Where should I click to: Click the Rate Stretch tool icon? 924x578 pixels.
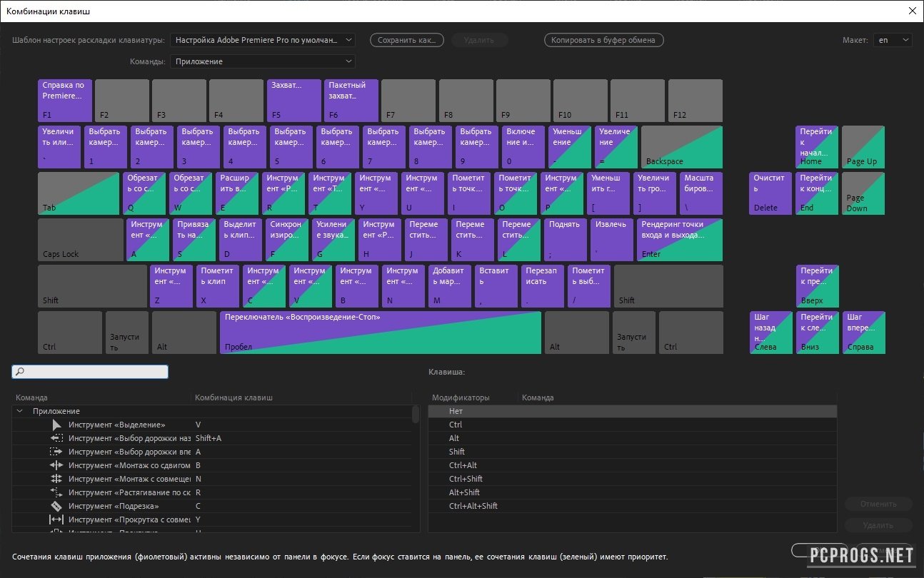(x=57, y=492)
